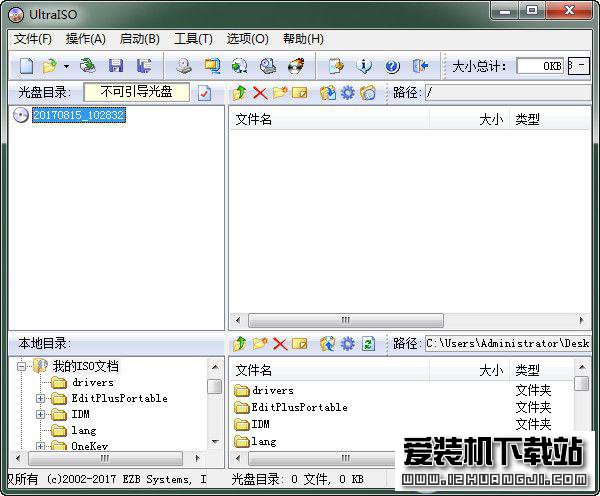The image size is (600, 496).
Task: Click the last icon of the disc directory toolbar
Action: coord(368,93)
